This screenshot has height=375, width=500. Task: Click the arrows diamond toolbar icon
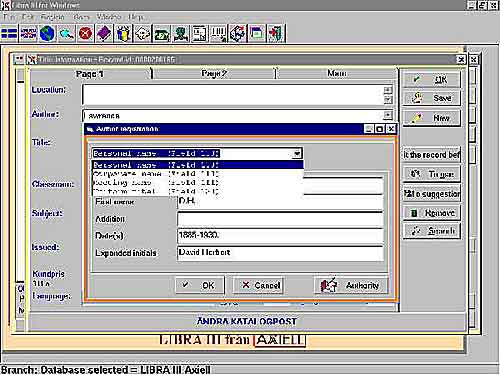(x=238, y=34)
